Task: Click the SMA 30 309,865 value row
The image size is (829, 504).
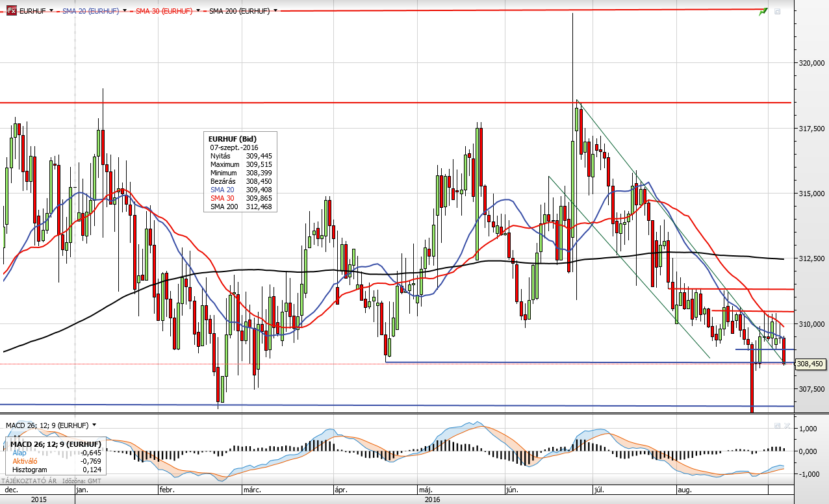Action: pyautogui.click(x=240, y=198)
